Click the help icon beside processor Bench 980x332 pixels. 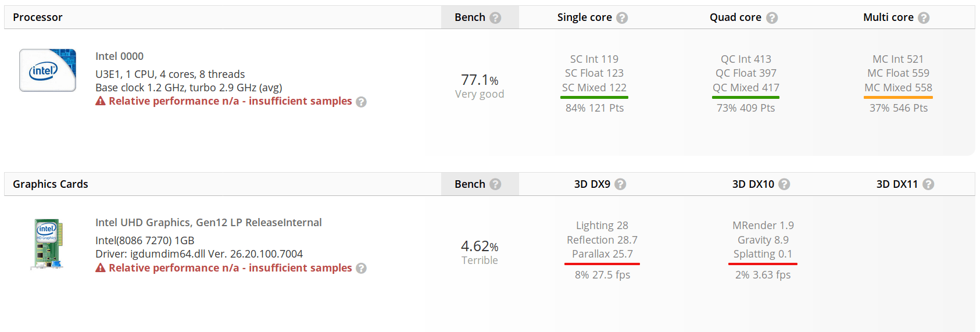[x=495, y=17]
